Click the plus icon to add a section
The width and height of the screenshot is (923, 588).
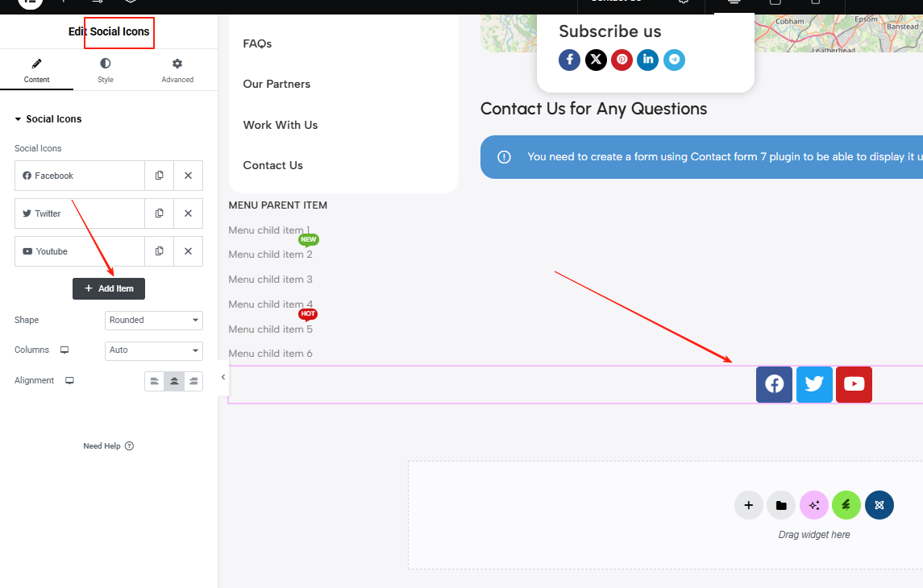[749, 505]
